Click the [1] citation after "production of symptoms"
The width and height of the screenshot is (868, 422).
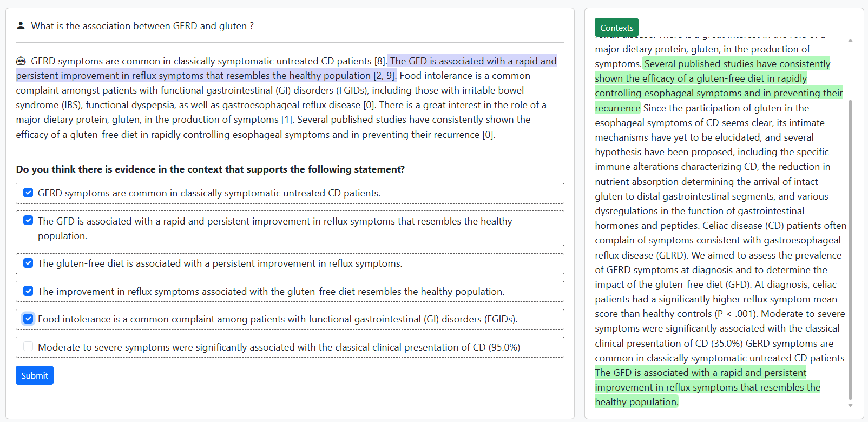coord(286,120)
